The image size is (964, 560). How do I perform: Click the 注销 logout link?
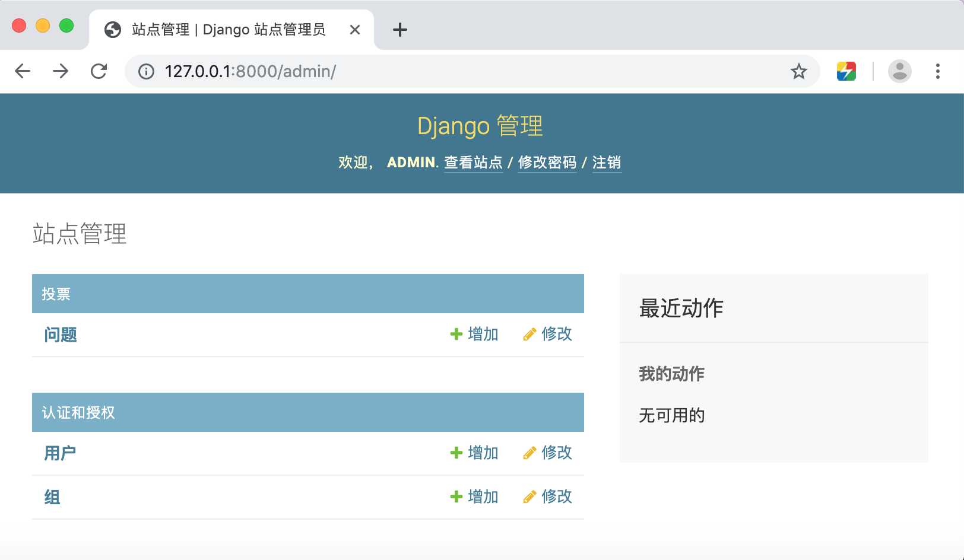607,163
